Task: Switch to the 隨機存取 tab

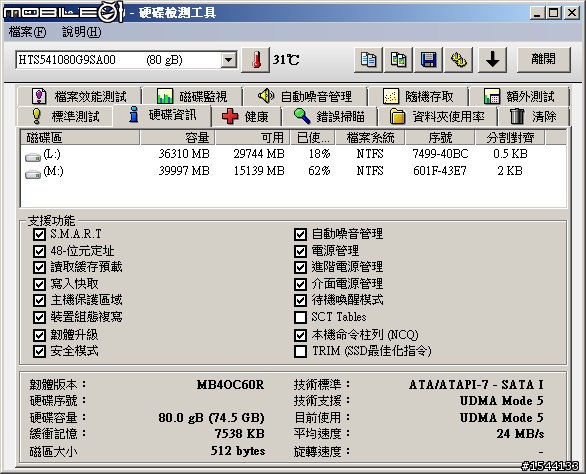Action: coord(418,96)
